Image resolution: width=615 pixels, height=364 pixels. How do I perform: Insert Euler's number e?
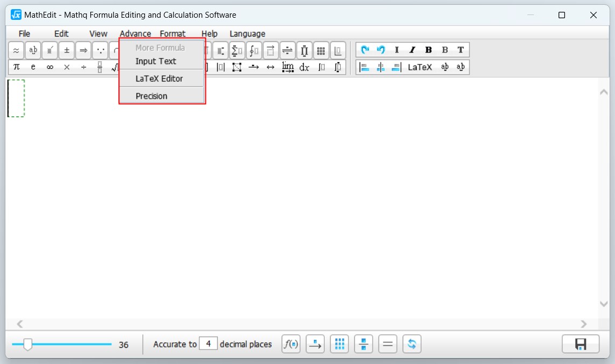tap(33, 67)
